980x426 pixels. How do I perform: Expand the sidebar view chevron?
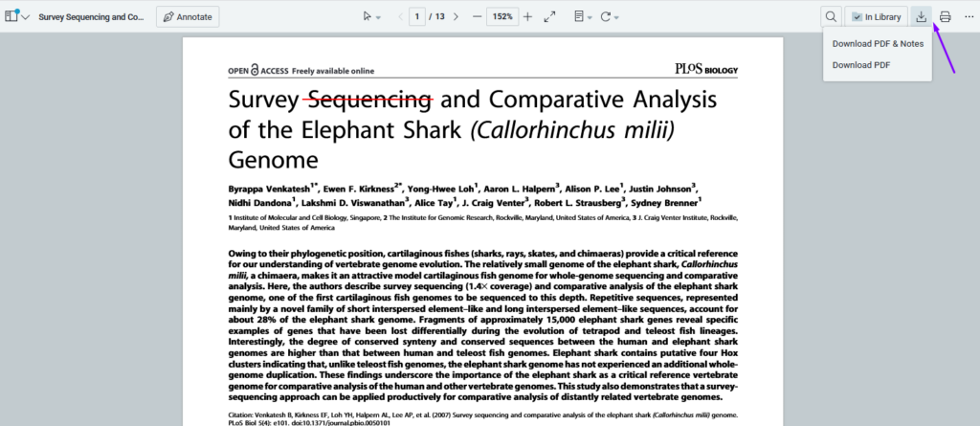coord(25,17)
